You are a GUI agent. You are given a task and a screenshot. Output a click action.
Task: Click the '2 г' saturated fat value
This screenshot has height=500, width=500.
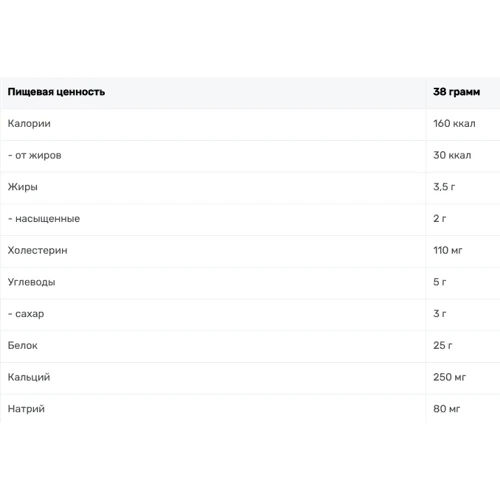pyautogui.click(x=440, y=218)
